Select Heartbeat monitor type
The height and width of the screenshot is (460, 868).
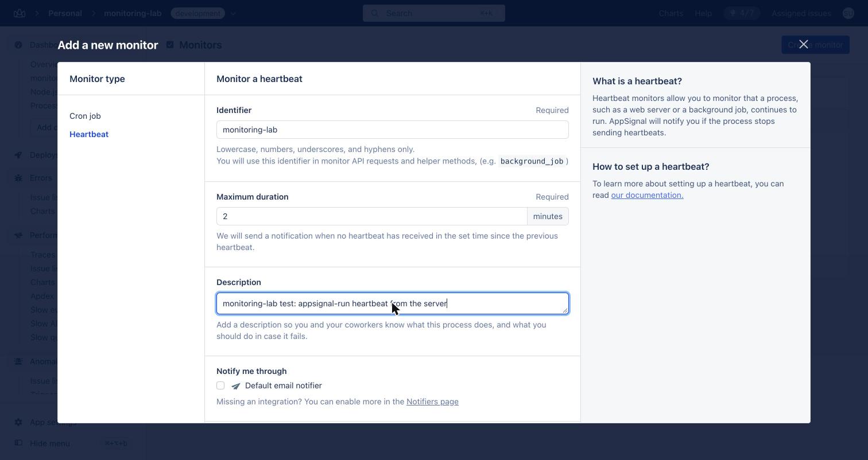(x=89, y=134)
